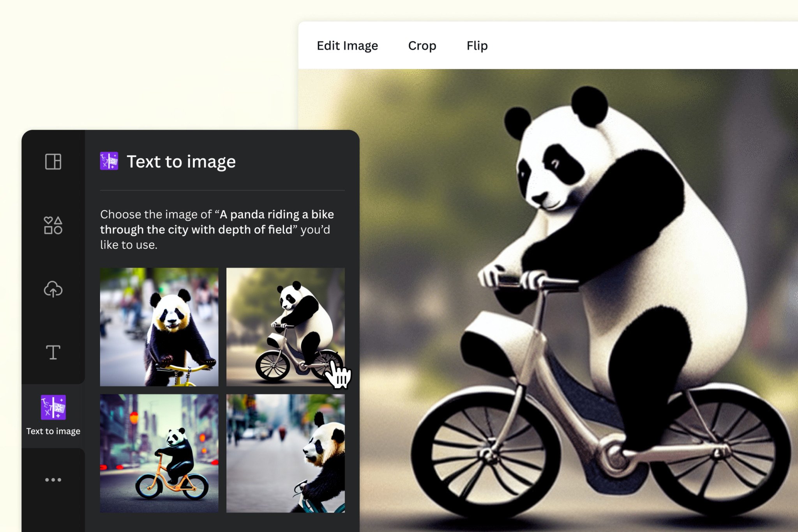Viewport: 798px width, 532px height.
Task: Click the purple Text to image icon
Action: pyautogui.click(x=53, y=414)
